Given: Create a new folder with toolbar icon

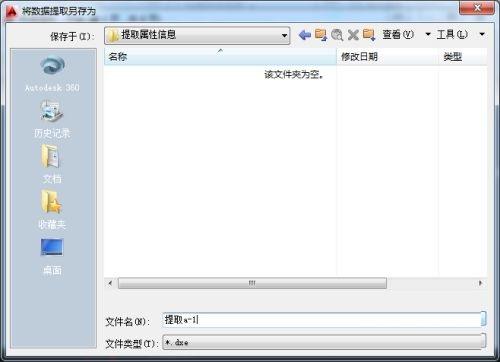Looking at the screenshot, I should 369,35.
